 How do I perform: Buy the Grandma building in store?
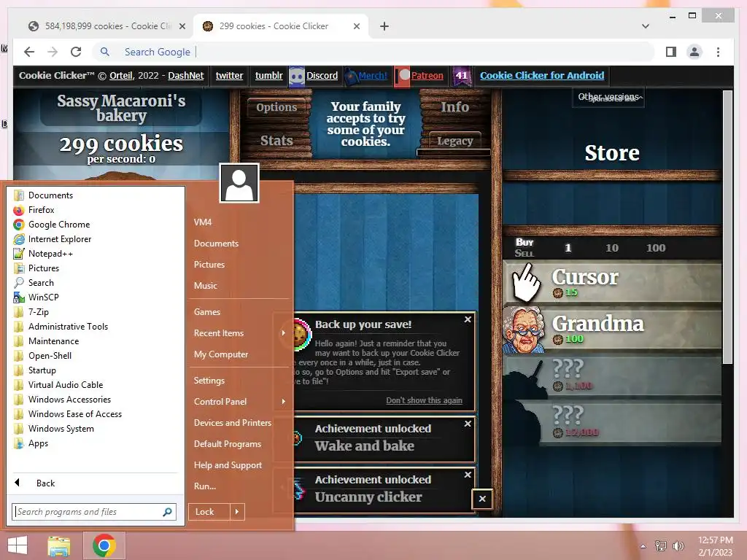point(612,330)
